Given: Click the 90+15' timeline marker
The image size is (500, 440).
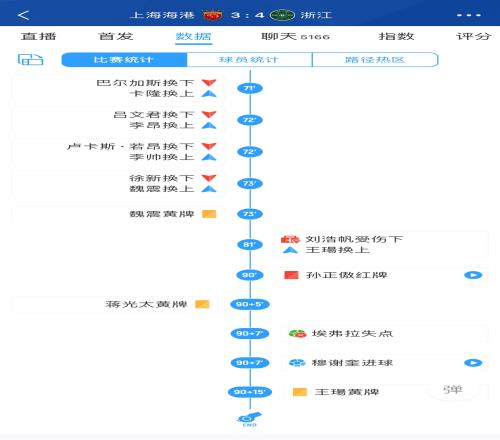Looking at the screenshot, I should [x=250, y=392].
